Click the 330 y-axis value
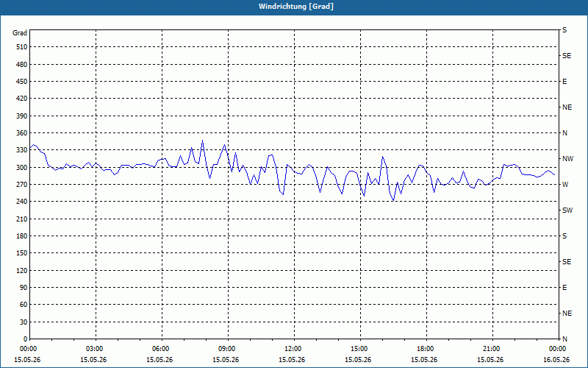 (x=22, y=150)
